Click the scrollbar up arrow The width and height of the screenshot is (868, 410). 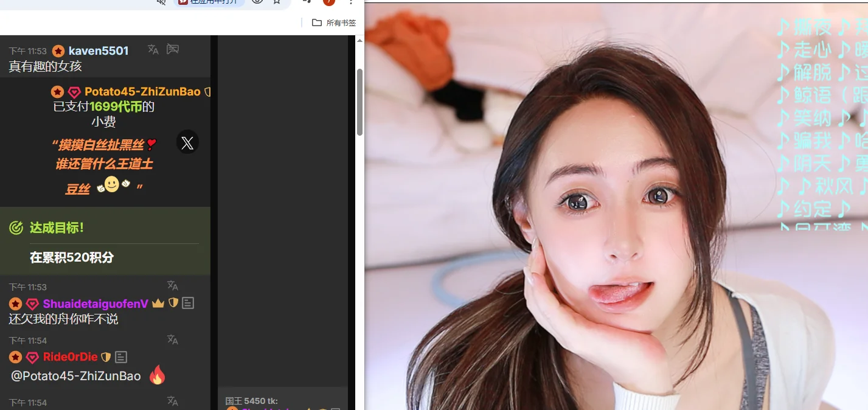359,40
